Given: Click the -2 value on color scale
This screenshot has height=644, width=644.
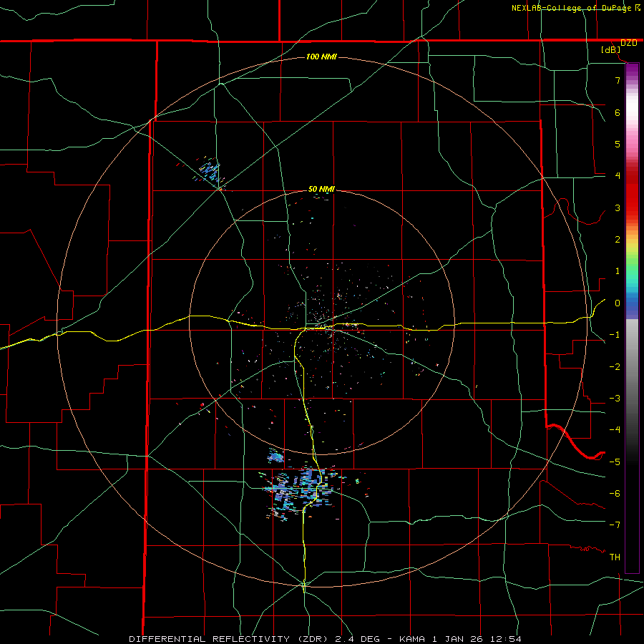Looking at the screenshot, I should point(615,367).
